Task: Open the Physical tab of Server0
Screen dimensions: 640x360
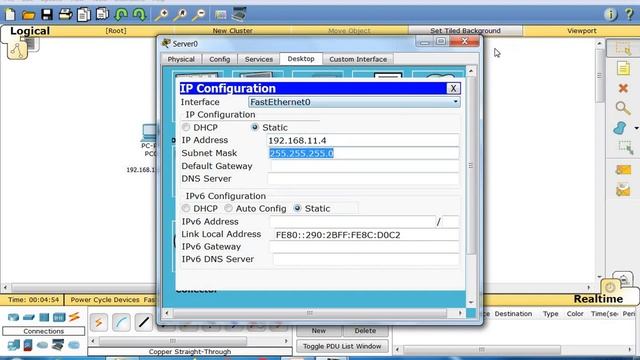Action: [181, 59]
